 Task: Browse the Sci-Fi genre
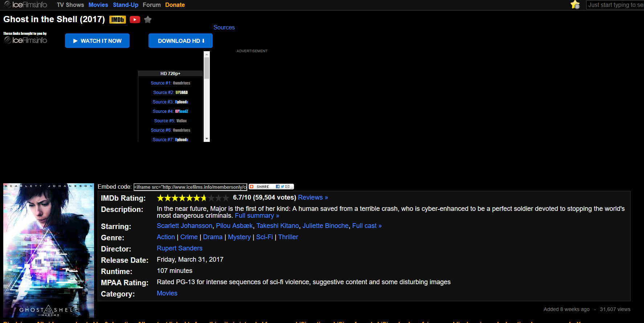coord(265,237)
